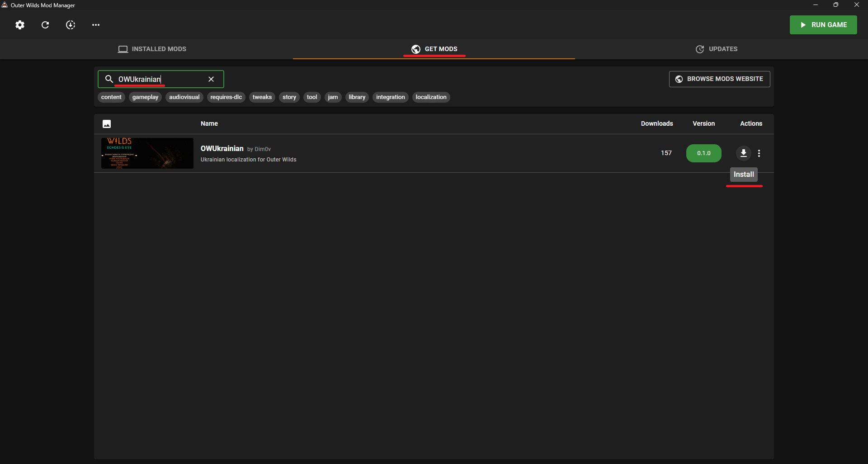Image resolution: width=868 pixels, height=464 pixels.
Task: Click the Actions column header
Action: tap(751, 123)
